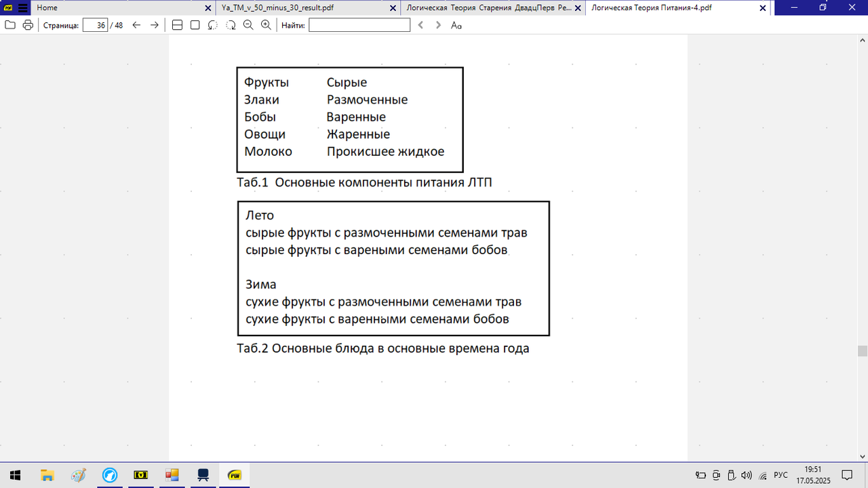Click the 'Лето' heading in table 2

(260, 216)
